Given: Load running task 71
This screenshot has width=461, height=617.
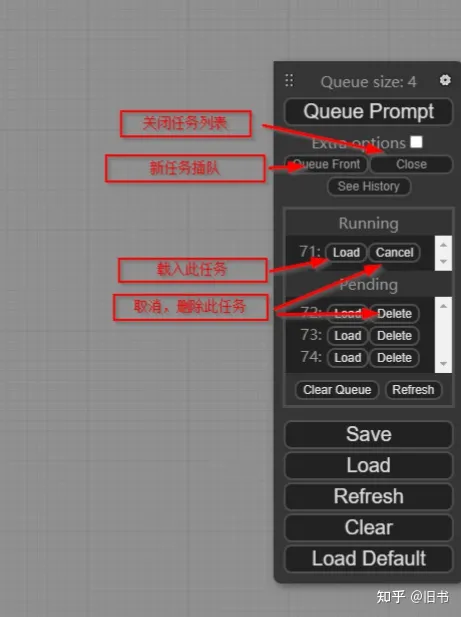Looking at the screenshot, I should pos(346,252).
